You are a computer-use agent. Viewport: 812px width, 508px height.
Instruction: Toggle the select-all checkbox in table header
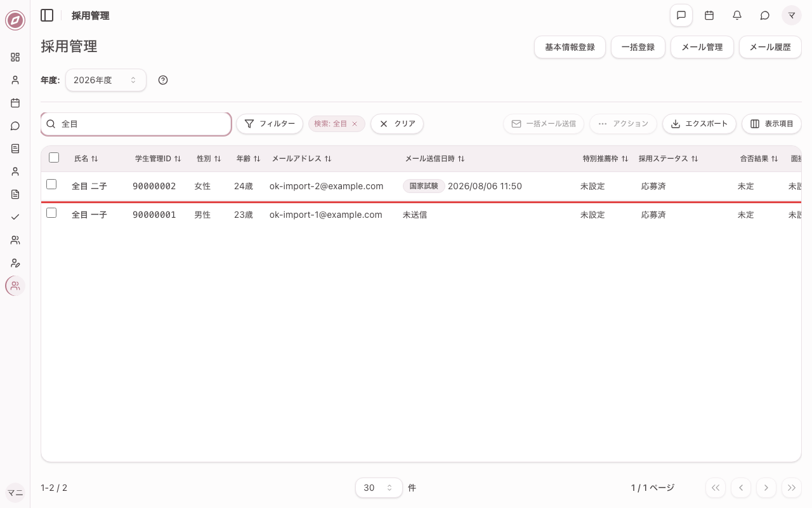point(54,157)
